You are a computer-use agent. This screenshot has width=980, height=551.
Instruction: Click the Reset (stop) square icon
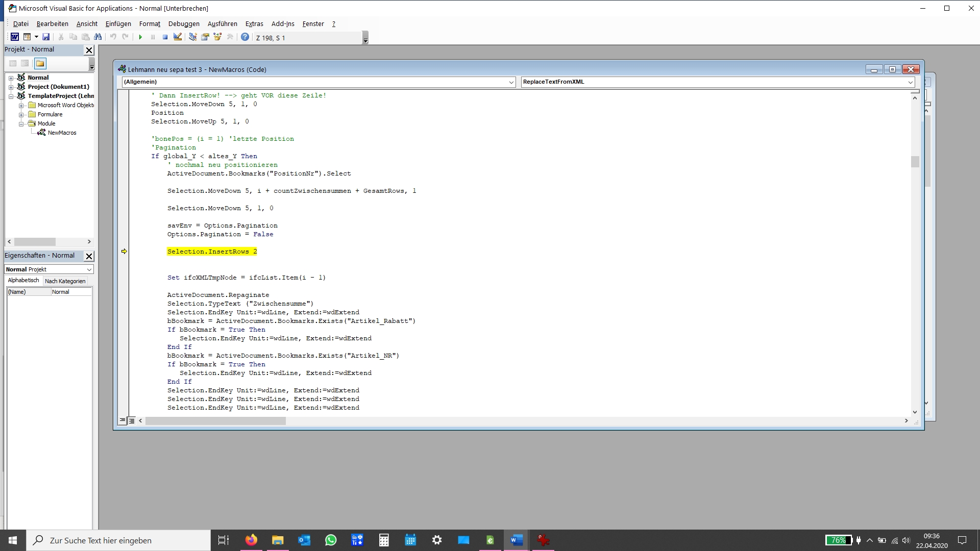tap(165, 37)
